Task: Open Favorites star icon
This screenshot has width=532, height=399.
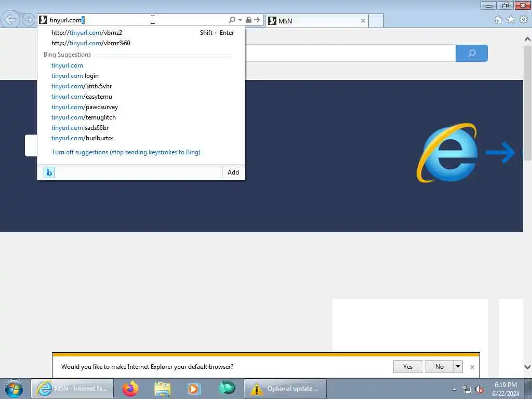Action: tap(511, 20)
